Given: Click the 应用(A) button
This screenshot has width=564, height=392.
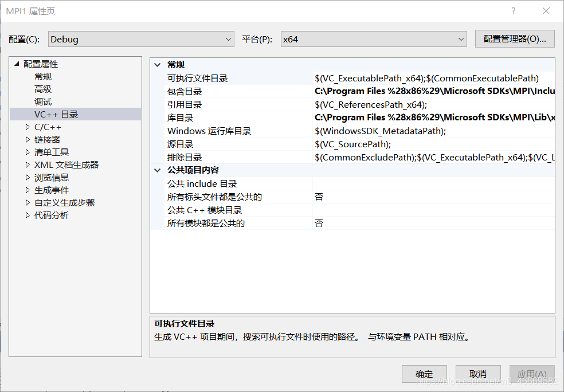Looking at the screenshot, I should click(532, 374).
